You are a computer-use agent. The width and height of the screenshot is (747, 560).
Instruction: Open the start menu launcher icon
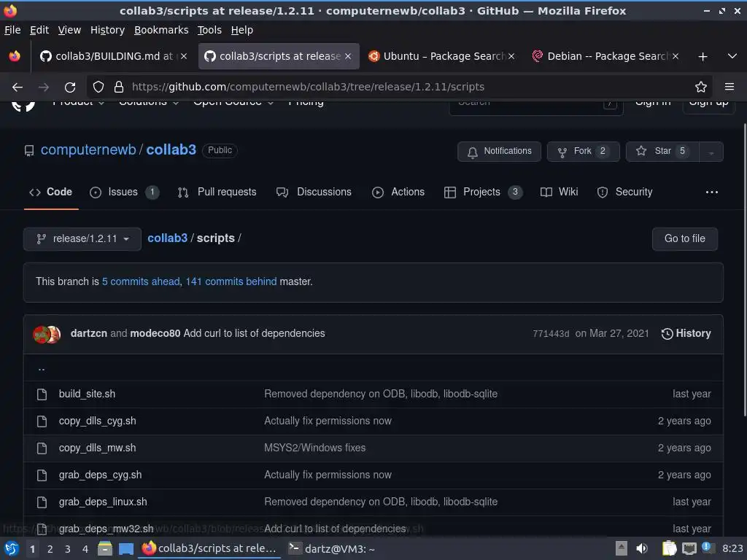pos(12,548)
